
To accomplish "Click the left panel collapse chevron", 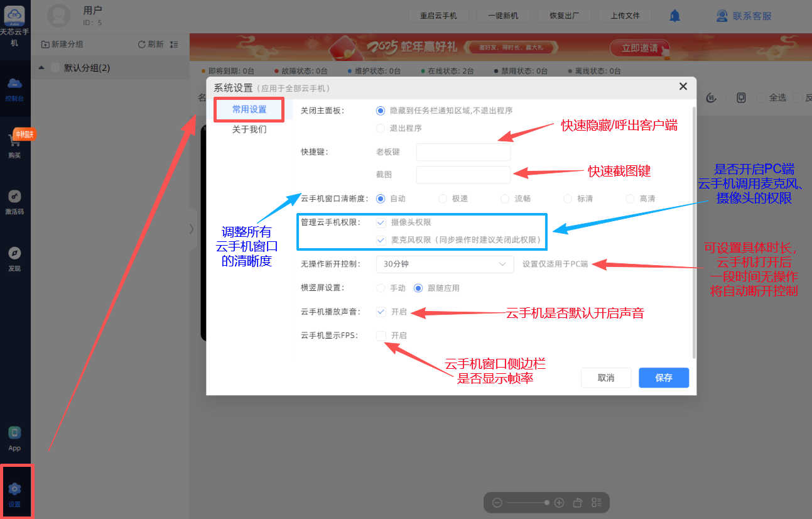I will pos(192,229).
